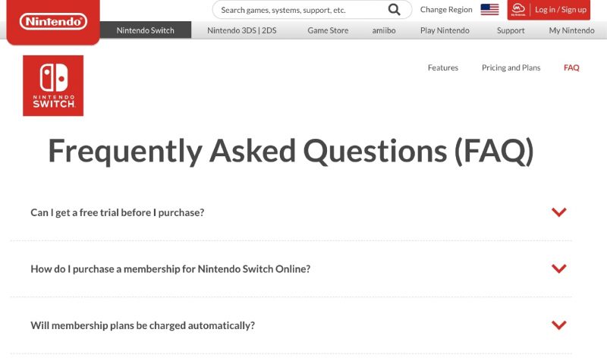Open the Nintendo 3DS | 2DS tab
The height and width of the screenshot is (364, 607).
point(241,30)
